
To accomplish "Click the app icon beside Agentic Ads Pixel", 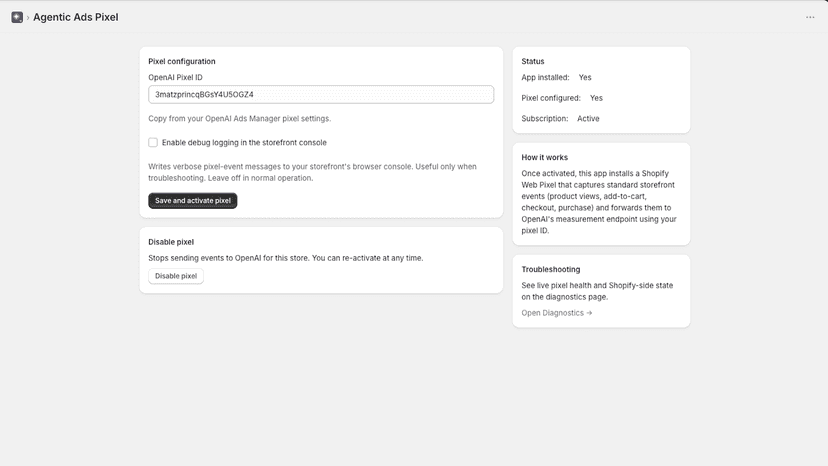I will pos(17,17).
